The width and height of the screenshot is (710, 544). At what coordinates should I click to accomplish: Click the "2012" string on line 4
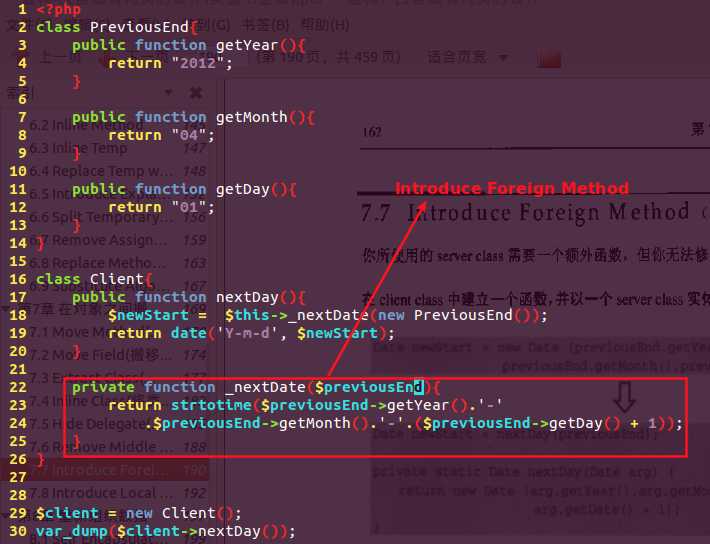click(x=198, y=63)
